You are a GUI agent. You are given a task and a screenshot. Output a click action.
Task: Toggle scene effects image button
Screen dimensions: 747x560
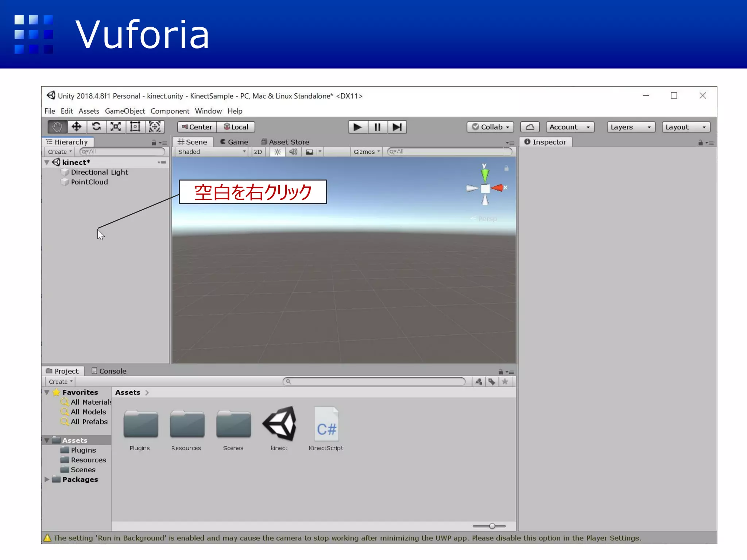(x=309, y=152)
